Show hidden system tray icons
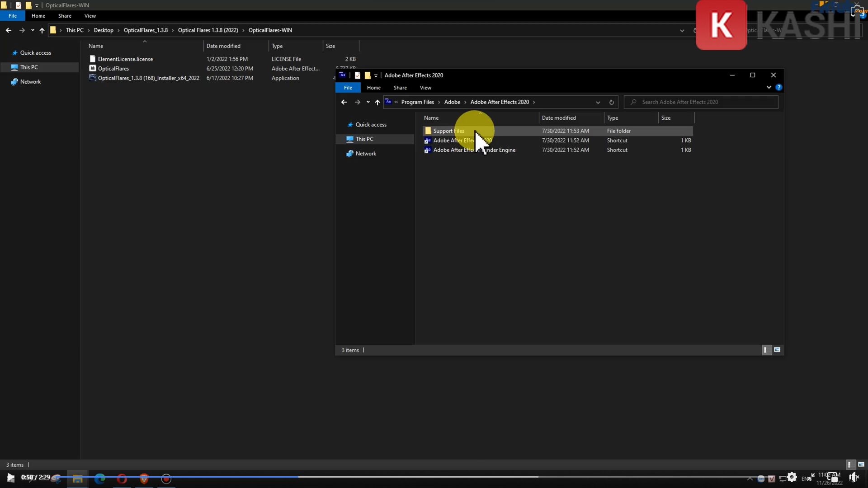Viewport: 868px width, 488px height. click(x=750, y=478)
